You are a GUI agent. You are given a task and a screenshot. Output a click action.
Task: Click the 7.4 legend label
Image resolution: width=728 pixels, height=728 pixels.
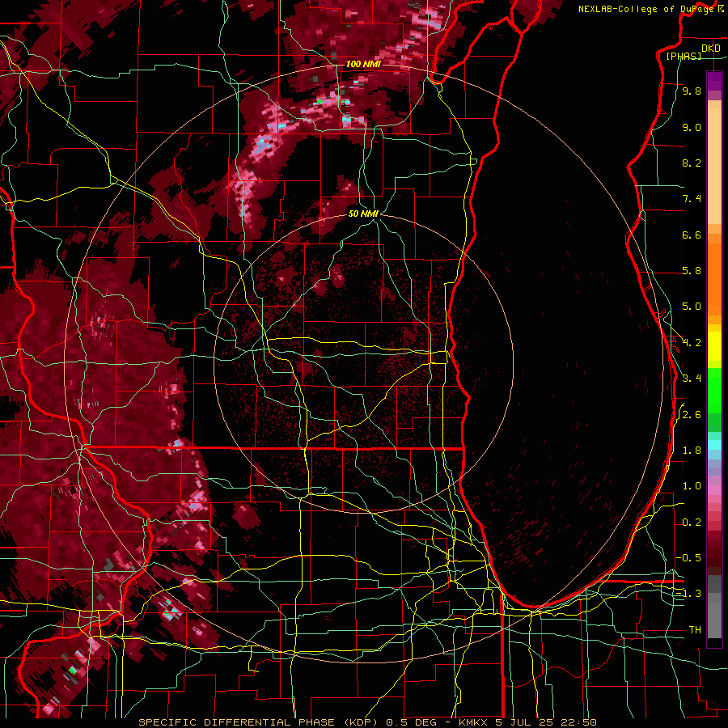692,199
